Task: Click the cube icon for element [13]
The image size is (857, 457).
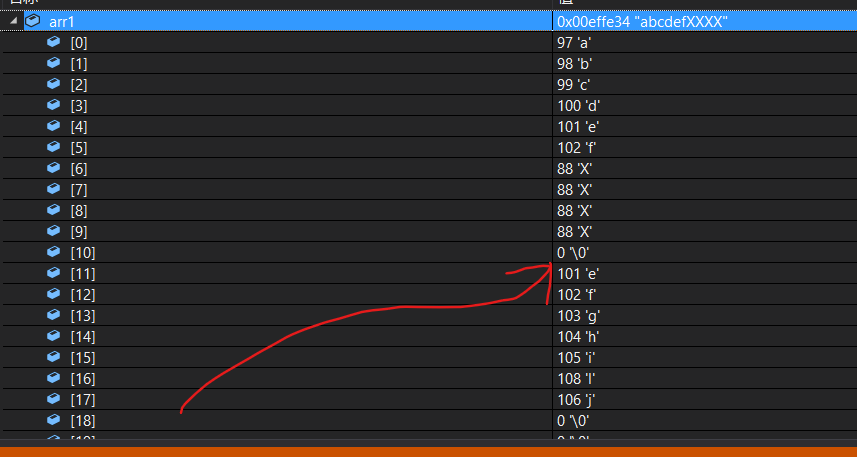Action: (x=54, y=314)
